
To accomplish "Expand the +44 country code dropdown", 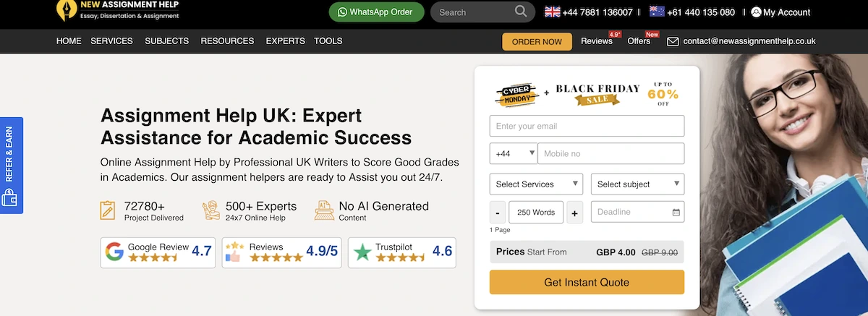I will pos(514,153).
